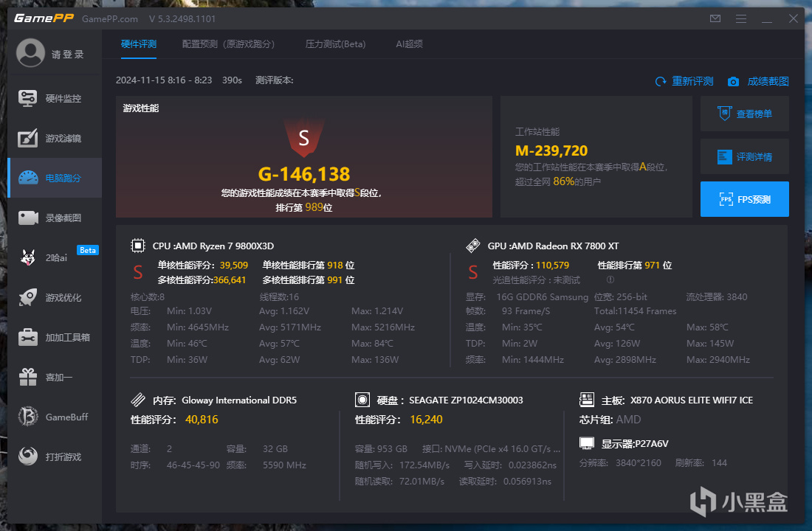The height and width of the screenshot is (531, 812).
Task: Click the camera icon for 成绩截图
Action: [x=733, y=82]
